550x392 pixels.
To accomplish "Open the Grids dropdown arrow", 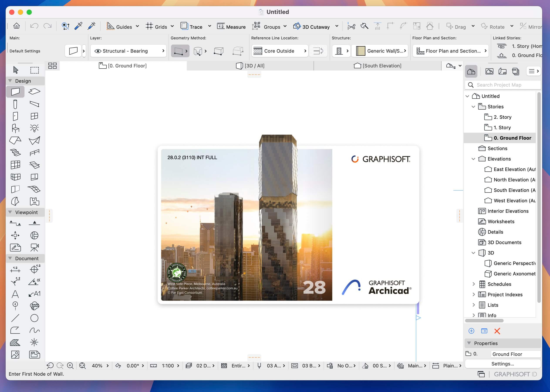I will [x=172, y=26].
